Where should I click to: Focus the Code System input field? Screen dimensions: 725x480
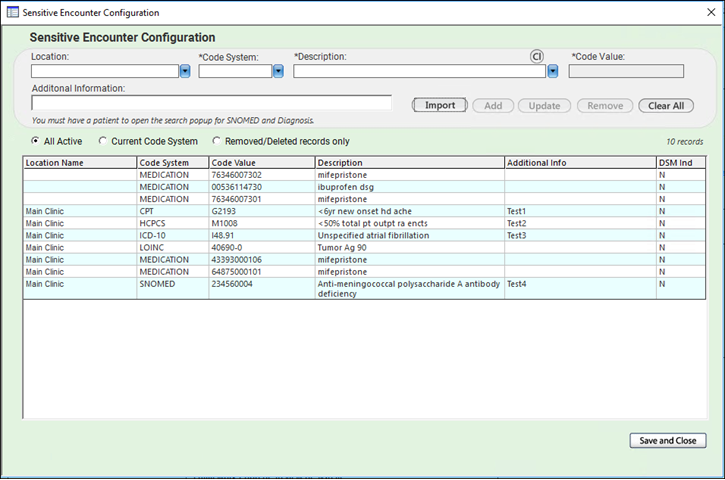(x=235, y=71)
